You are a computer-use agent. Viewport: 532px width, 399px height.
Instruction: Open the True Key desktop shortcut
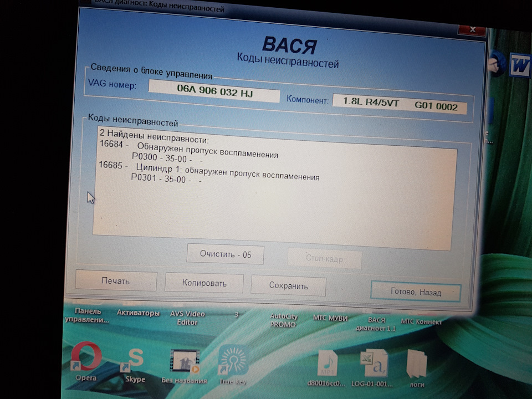point(233,366)
